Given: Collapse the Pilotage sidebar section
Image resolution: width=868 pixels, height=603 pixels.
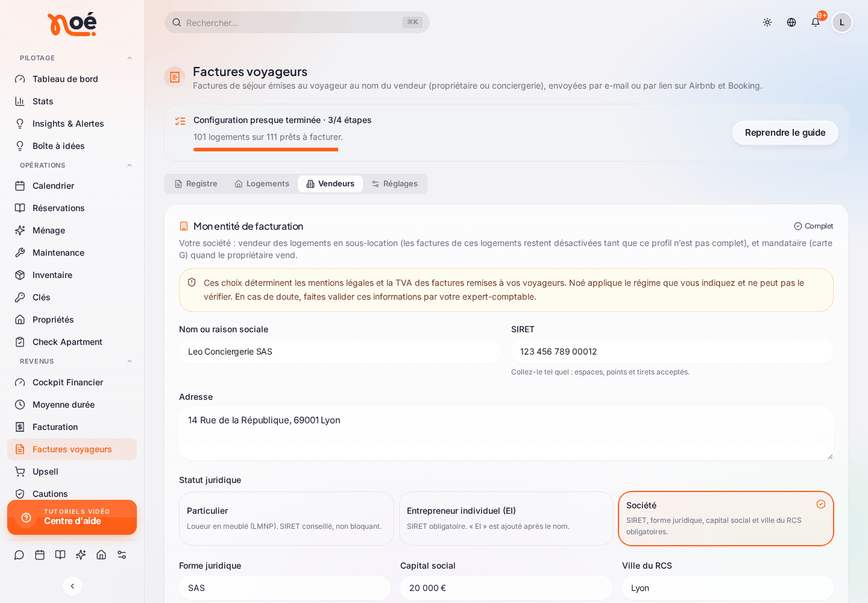Looking at the screenshot, I should (130, 58).
